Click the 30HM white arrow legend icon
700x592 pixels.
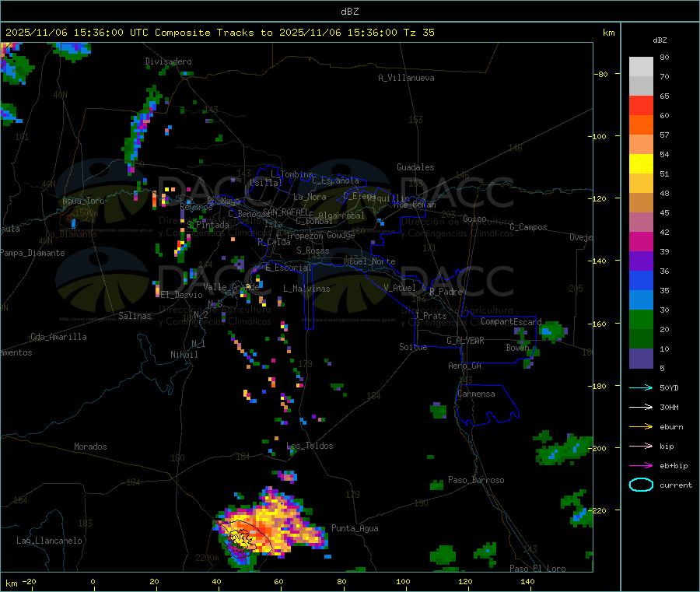pyautogui.click(x=641, y=407)
